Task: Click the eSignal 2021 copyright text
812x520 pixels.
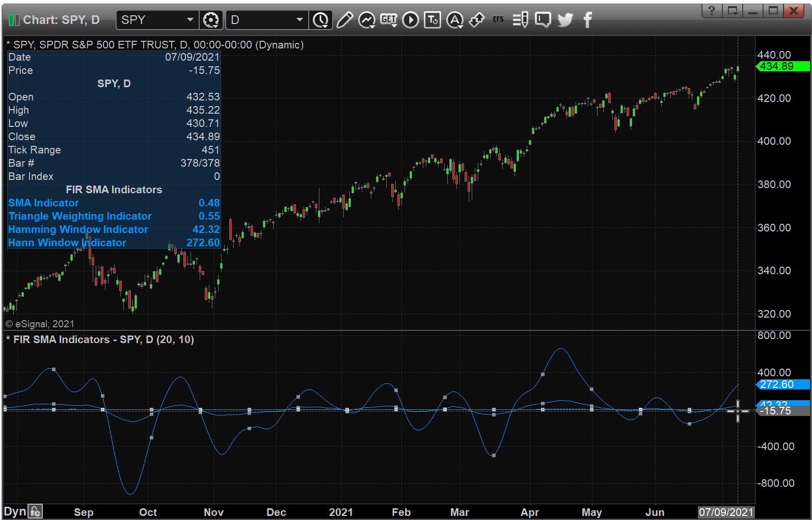Action: (x=40, y=324)
